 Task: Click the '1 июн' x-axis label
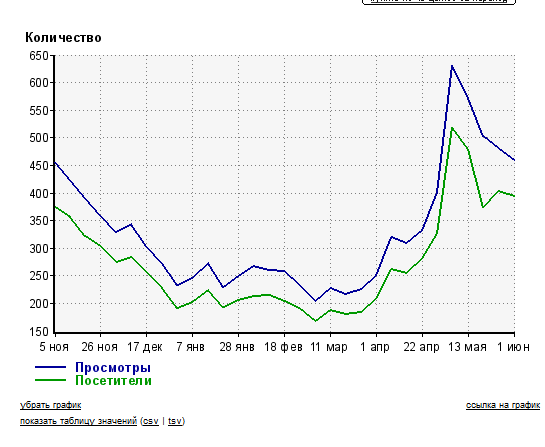(513, 347)
